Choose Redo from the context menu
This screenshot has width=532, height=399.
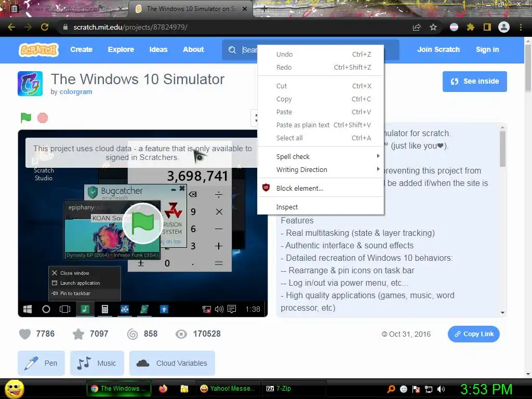point(321,67)
